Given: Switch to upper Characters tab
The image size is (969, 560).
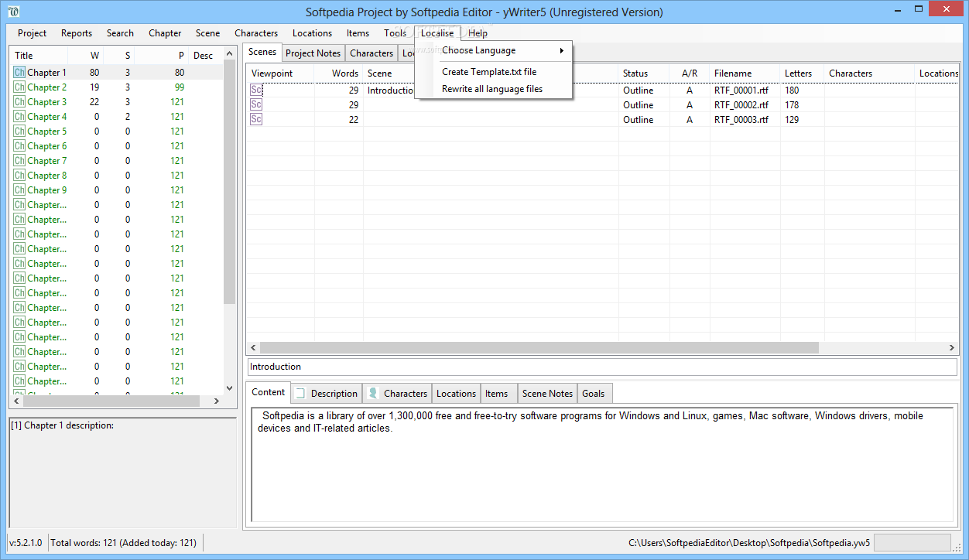Looking at the screenshot, I should click(372, 53).
